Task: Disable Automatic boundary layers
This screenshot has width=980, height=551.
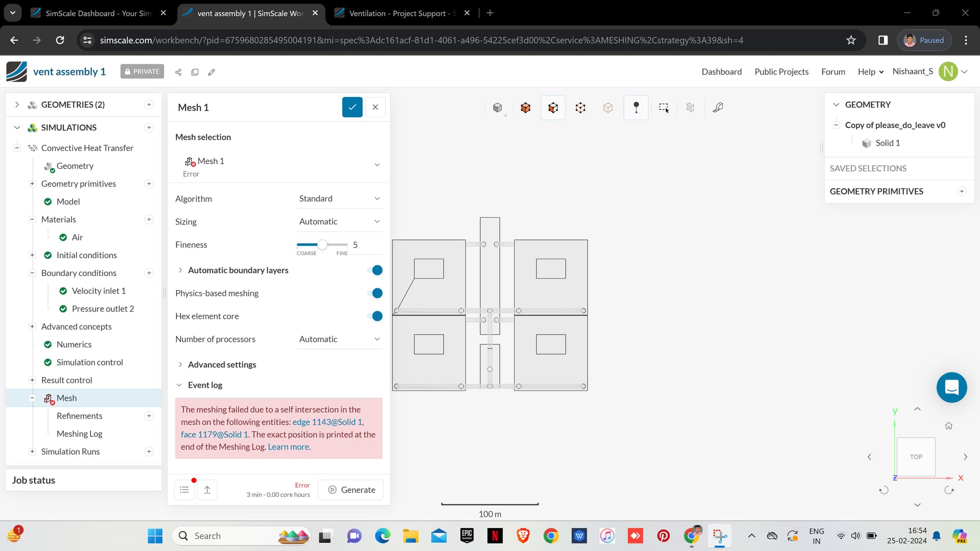Action: point(375,270)
